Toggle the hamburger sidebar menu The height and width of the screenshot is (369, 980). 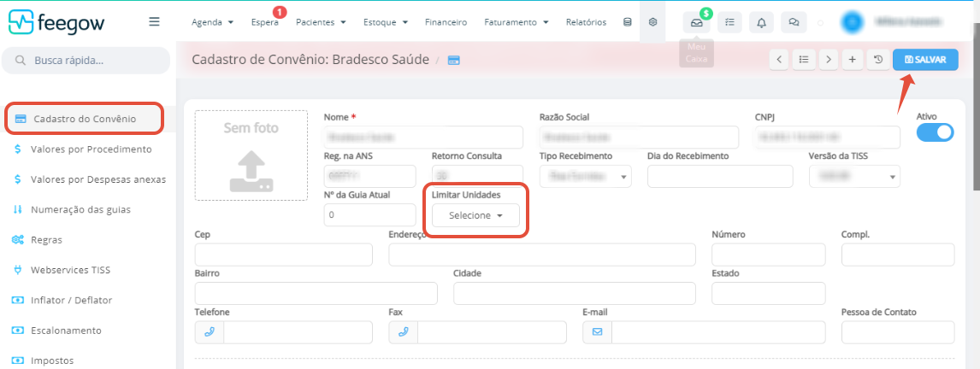tap(155, 22)
